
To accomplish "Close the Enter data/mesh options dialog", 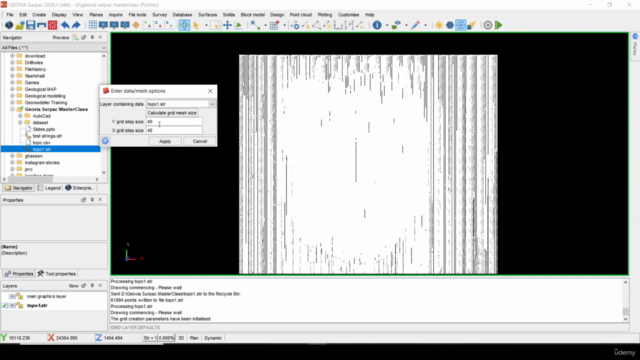I will (x=210, y=91).
